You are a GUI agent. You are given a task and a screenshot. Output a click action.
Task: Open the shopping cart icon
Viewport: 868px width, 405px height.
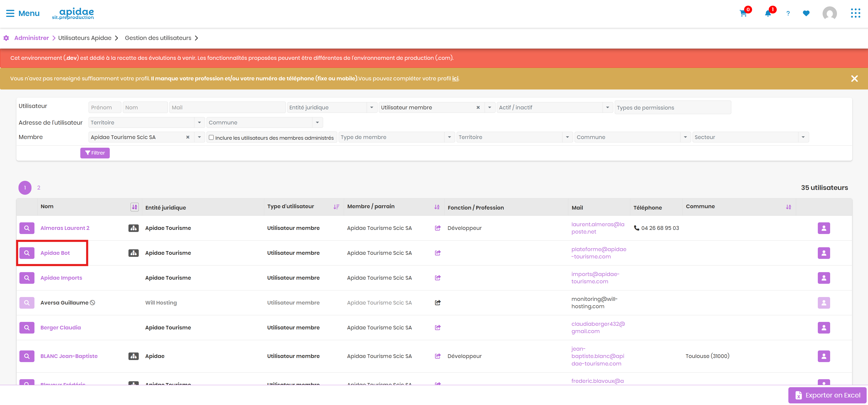pos(743,13)
